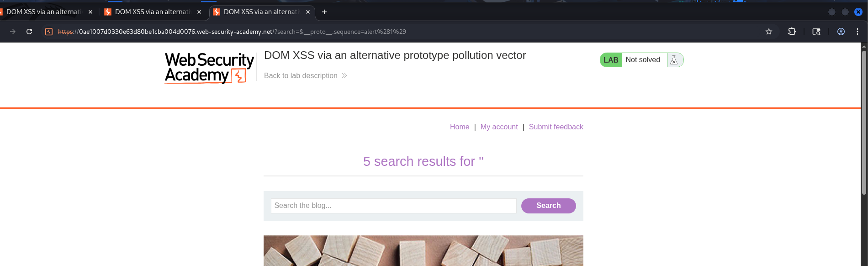The image size is (868, 266).
Task: Open the My account link
Action: [499, 127]
